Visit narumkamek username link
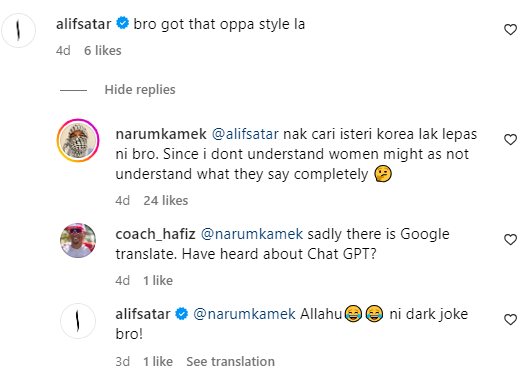Image resolution: width=522 pixels, height=376 pixels. (161, 134)
